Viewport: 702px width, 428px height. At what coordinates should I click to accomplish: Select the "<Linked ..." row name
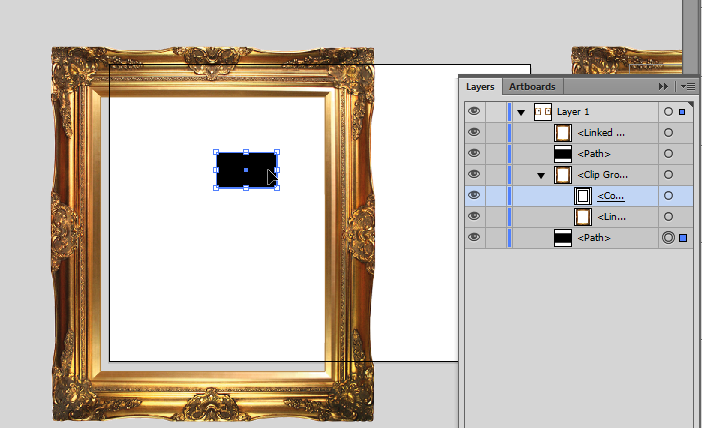click(x=601, y=133)
